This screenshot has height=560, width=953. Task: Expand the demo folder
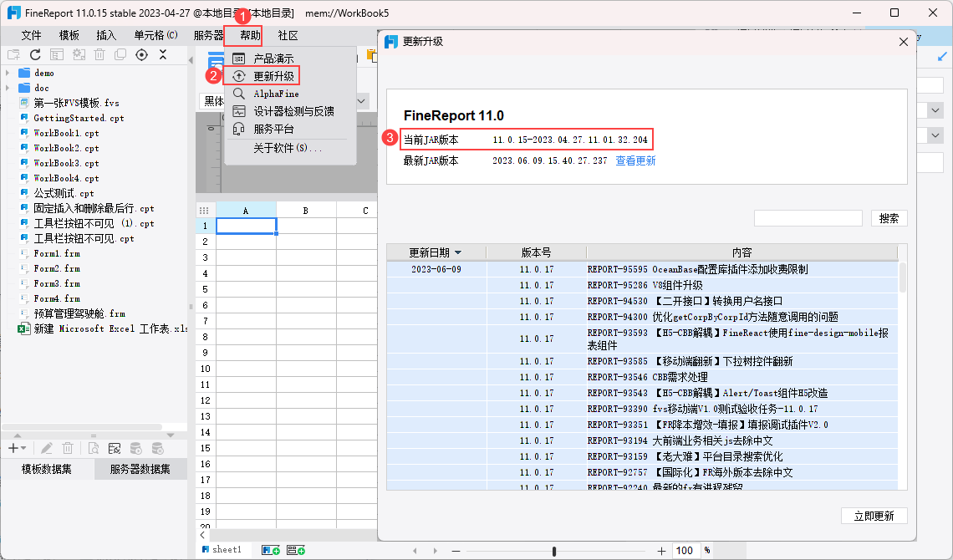tap(8, 73)
